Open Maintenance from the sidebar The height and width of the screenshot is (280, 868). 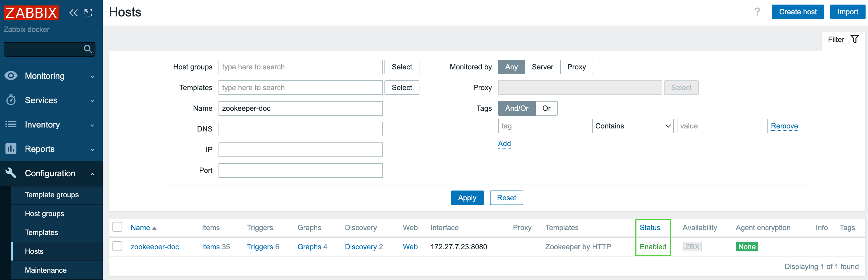coord(46,270)
